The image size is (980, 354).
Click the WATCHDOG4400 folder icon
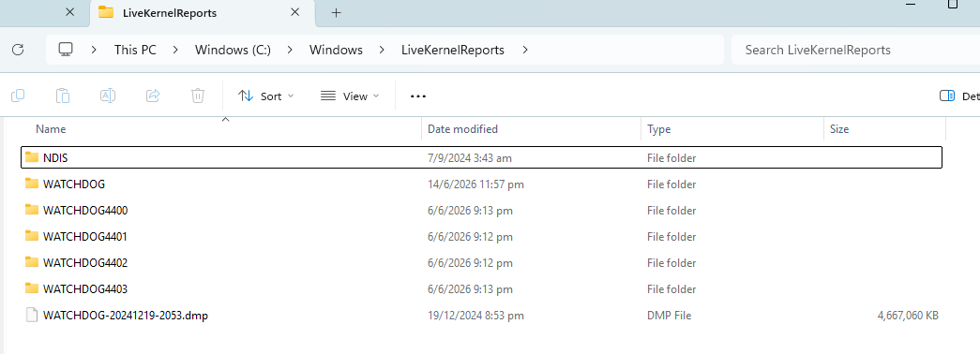click(32, 210)
